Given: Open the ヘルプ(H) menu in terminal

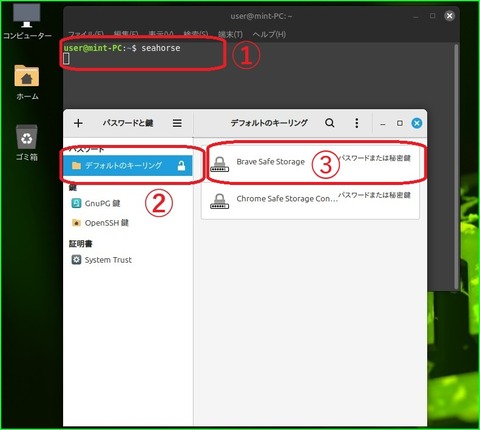Looking at the screenshot, I should [269, 34].
